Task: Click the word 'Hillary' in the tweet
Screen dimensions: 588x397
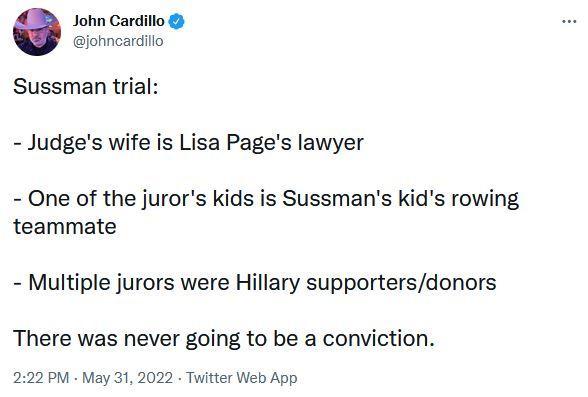Action: tap(268, 282)
